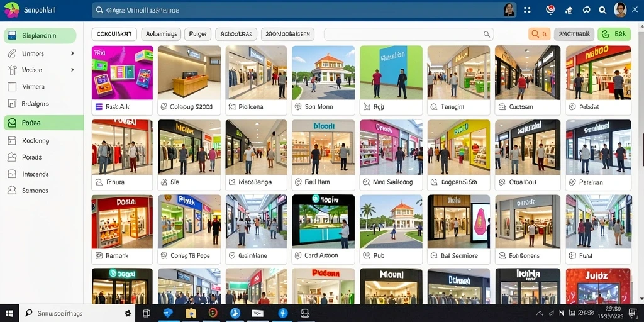Click the orange search button in toolbar
The height and width of the screenshot is (322, 644).
539,34
